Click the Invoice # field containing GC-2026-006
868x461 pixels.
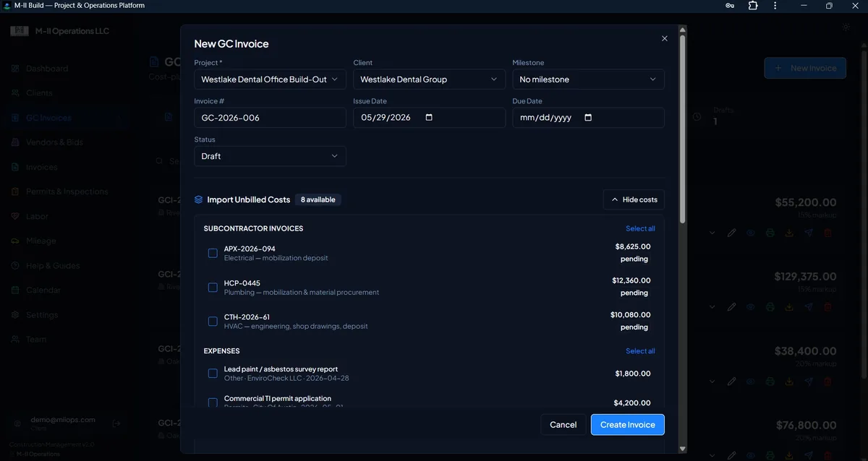tap(270, 118)
